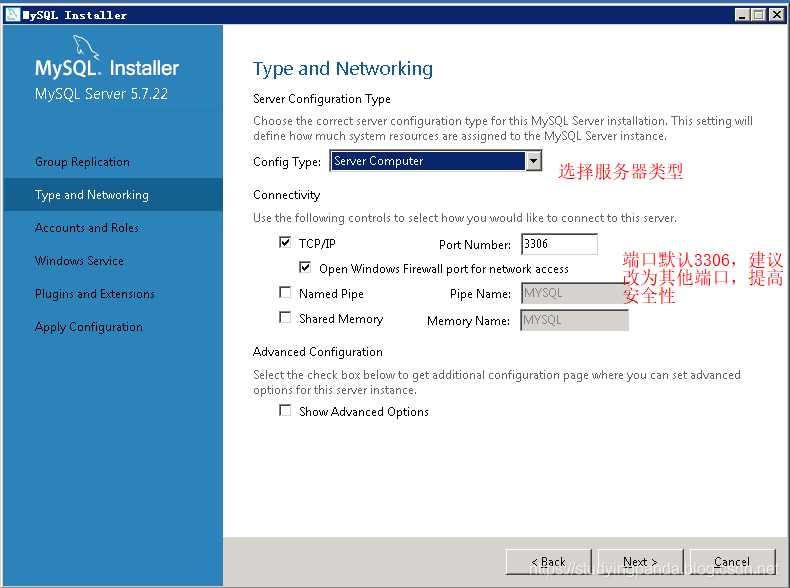Click the MySQL Installer title bar icon
This screenshot has height=588, width=790.
(13, 14)
